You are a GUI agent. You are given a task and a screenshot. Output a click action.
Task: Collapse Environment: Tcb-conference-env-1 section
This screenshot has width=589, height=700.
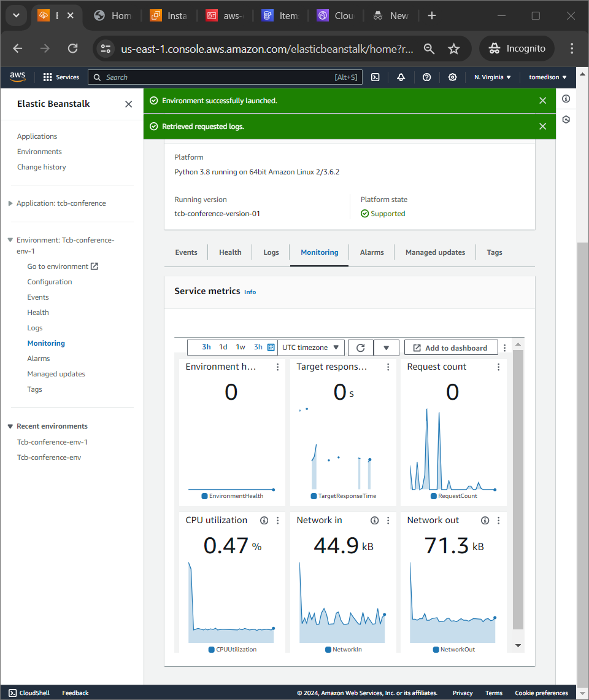[x=10, y=240]
